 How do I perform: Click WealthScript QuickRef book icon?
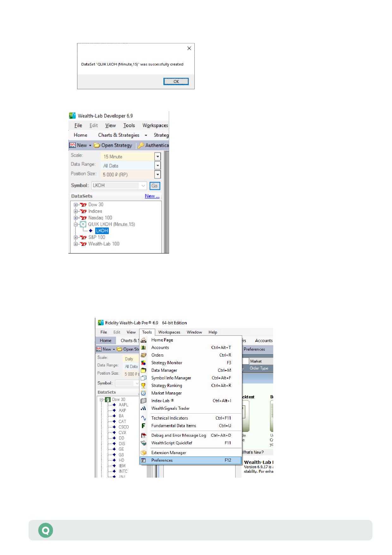tap(144, 443)
